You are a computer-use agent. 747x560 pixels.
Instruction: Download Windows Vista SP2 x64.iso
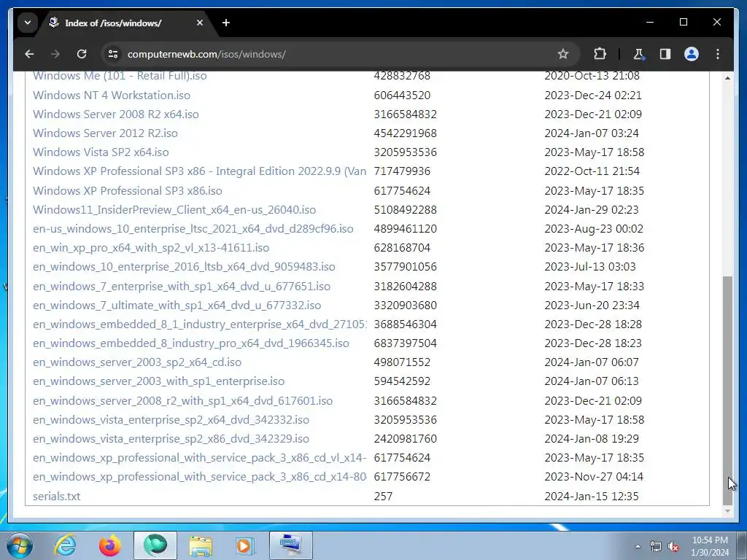pos(101,152)
